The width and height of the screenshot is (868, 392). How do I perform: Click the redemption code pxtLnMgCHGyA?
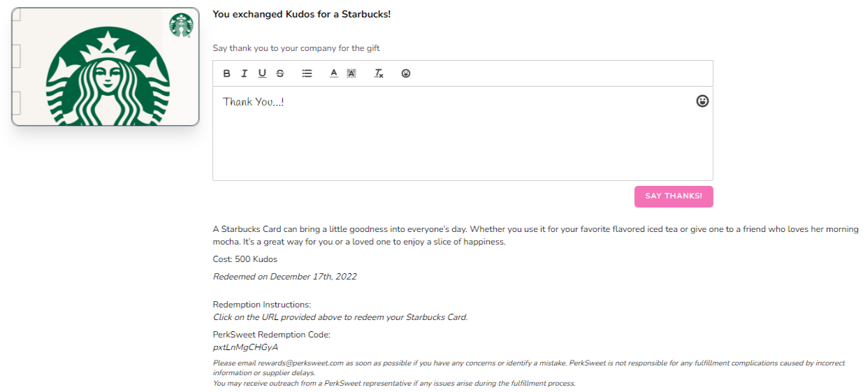click(245, 347)
